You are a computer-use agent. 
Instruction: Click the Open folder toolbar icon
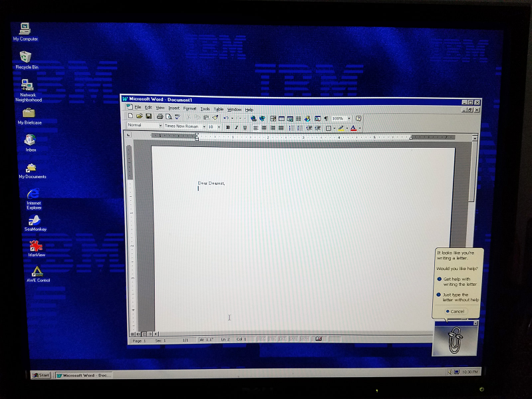[139, 116]
